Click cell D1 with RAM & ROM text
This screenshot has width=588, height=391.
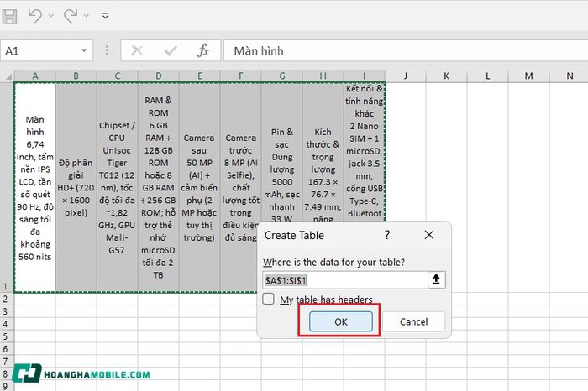click(158, 187)
